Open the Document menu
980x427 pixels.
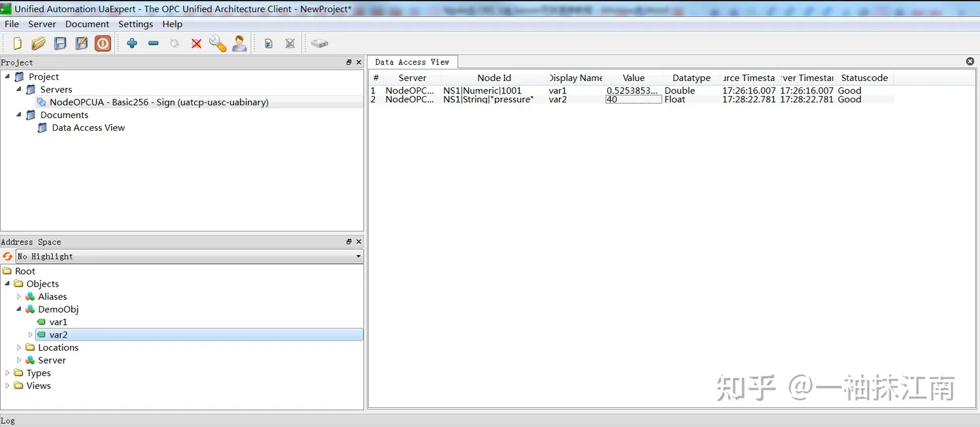click(87, 24)
